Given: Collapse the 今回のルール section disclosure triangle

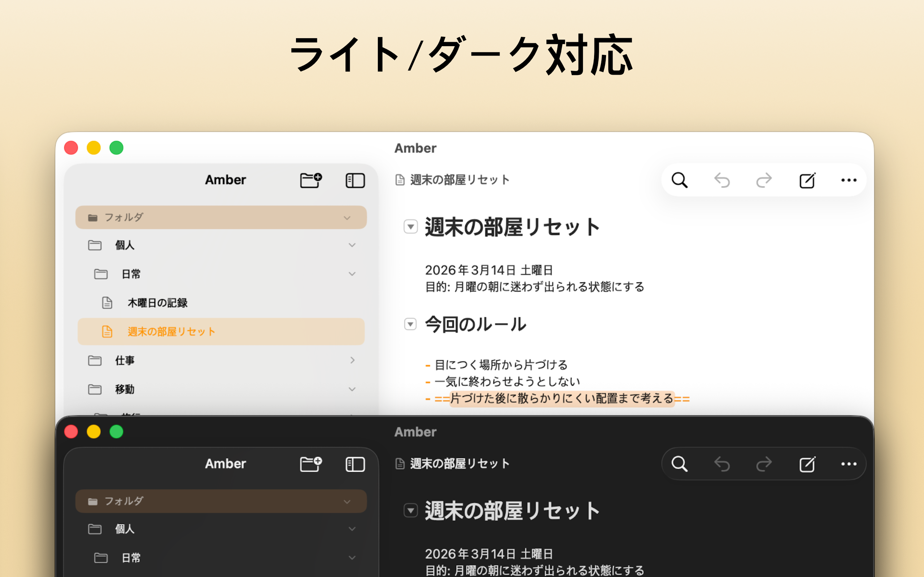Looking at the screenshot, I should click(410, 324).
